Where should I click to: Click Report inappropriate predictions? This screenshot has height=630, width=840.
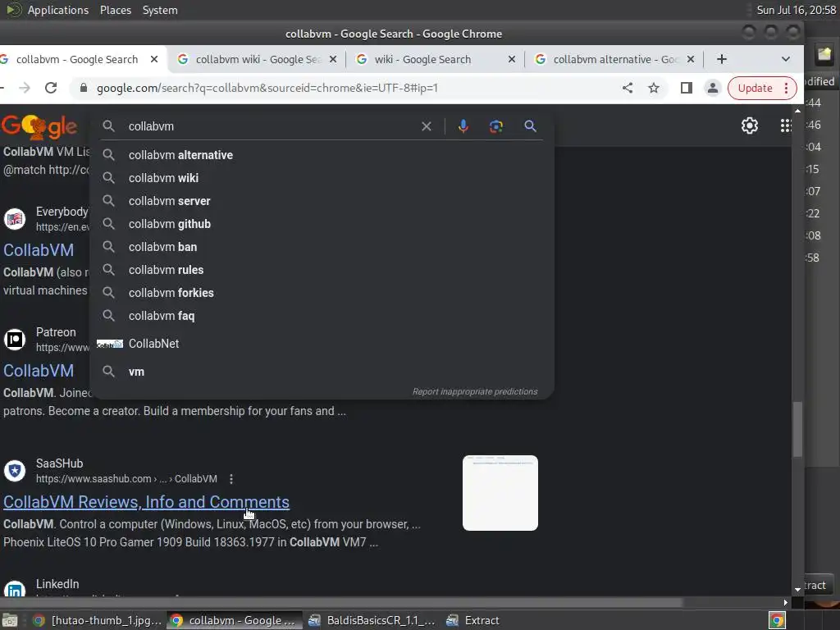[475, 391]
